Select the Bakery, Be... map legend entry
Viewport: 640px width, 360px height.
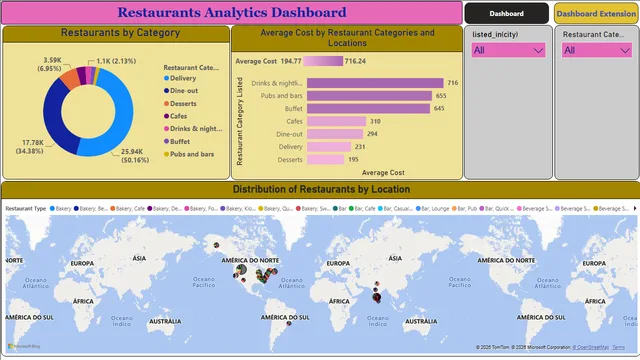pyautogui.click(x=91, y=209)
